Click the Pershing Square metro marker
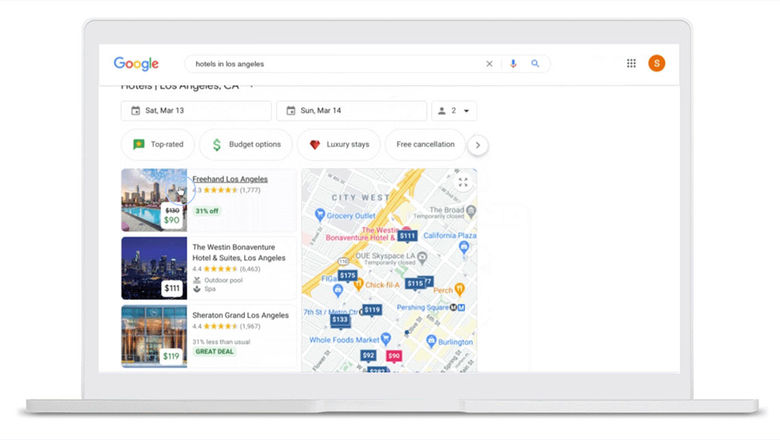 pyautogui.click(x=457, y=308)
